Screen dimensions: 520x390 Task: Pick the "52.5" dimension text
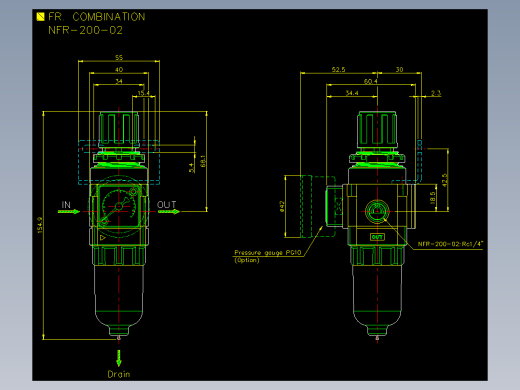tap(338, 70)
